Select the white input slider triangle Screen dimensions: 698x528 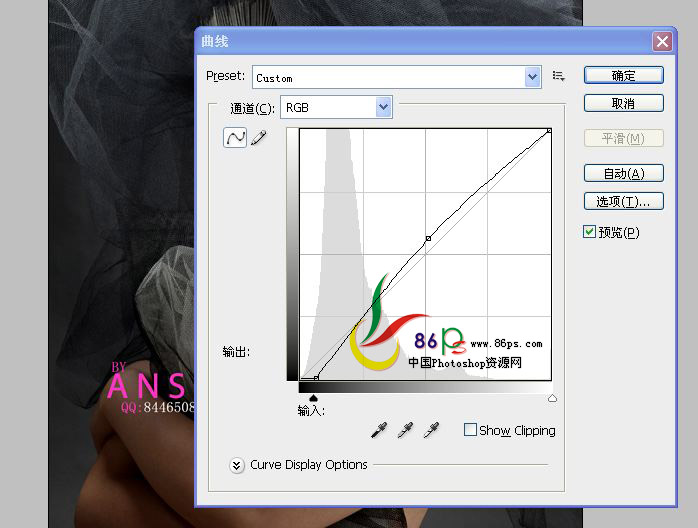(552, 398)
